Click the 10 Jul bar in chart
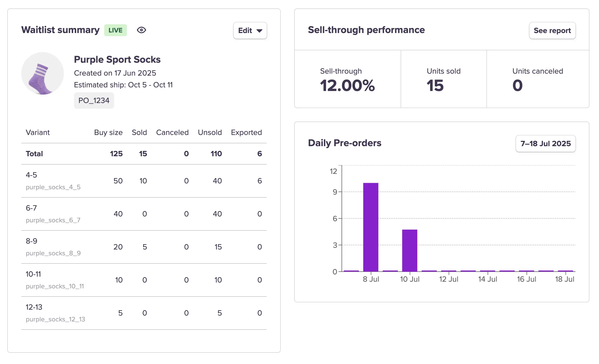 [x=409, y=250]
